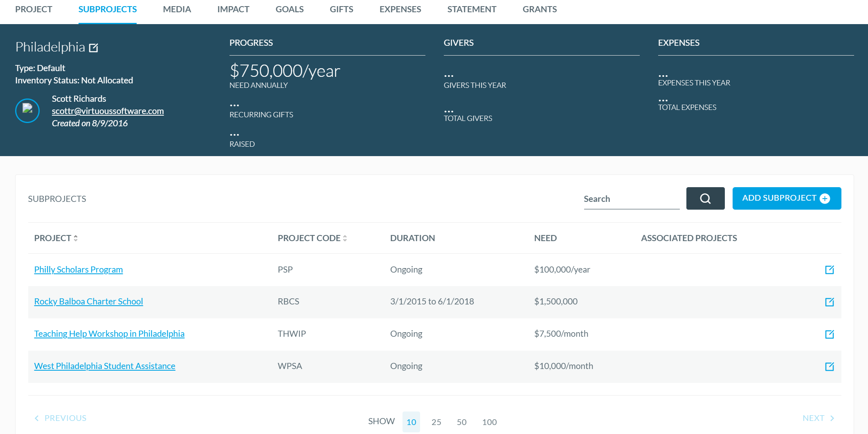Sort table by the PROJECT CODE column
Viewport: 868px width, 434px height.
click(x=313, y=238)
